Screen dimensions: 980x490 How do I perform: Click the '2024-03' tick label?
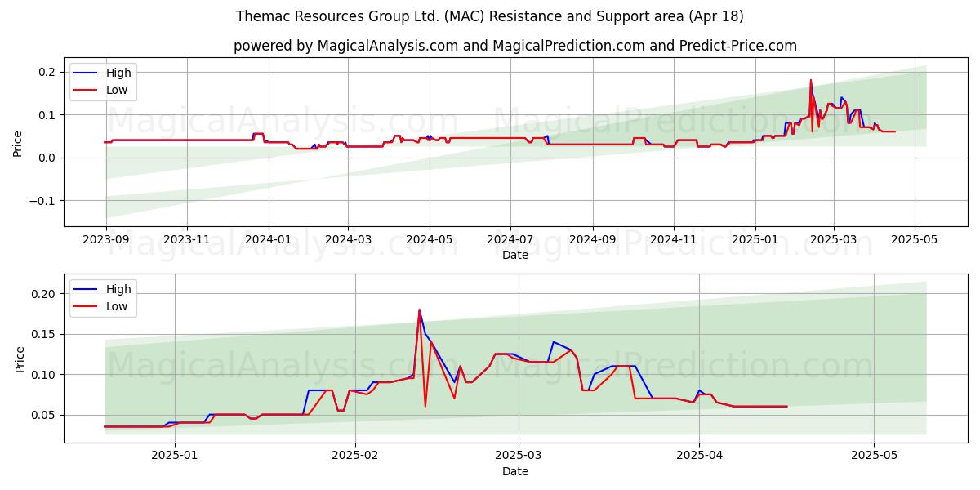tap(348, 239)
